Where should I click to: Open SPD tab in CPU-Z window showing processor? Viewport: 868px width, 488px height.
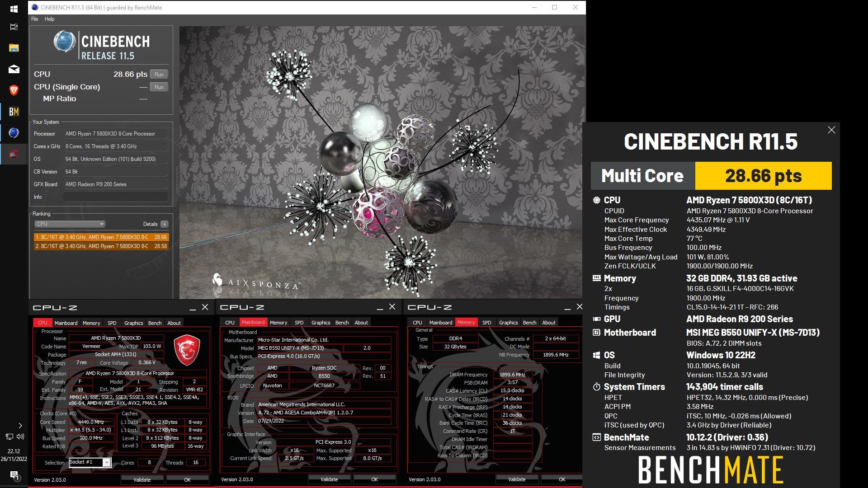112,323
